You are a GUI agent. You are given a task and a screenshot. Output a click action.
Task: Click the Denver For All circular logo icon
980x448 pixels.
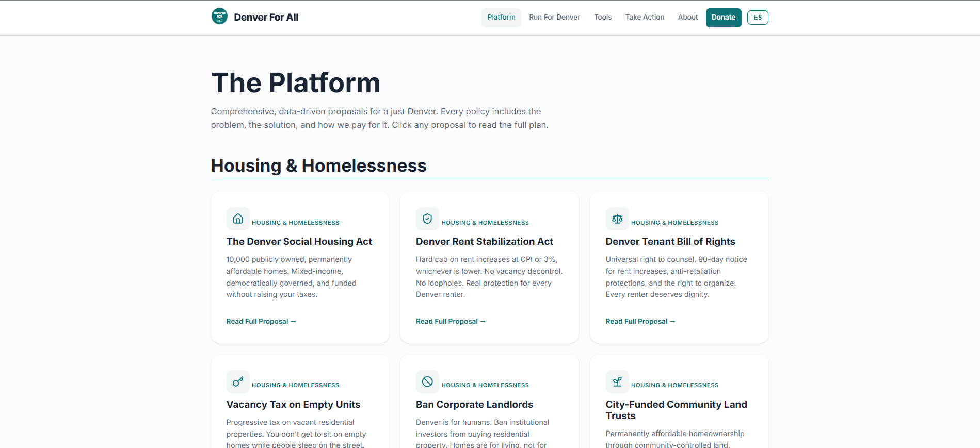219,16
